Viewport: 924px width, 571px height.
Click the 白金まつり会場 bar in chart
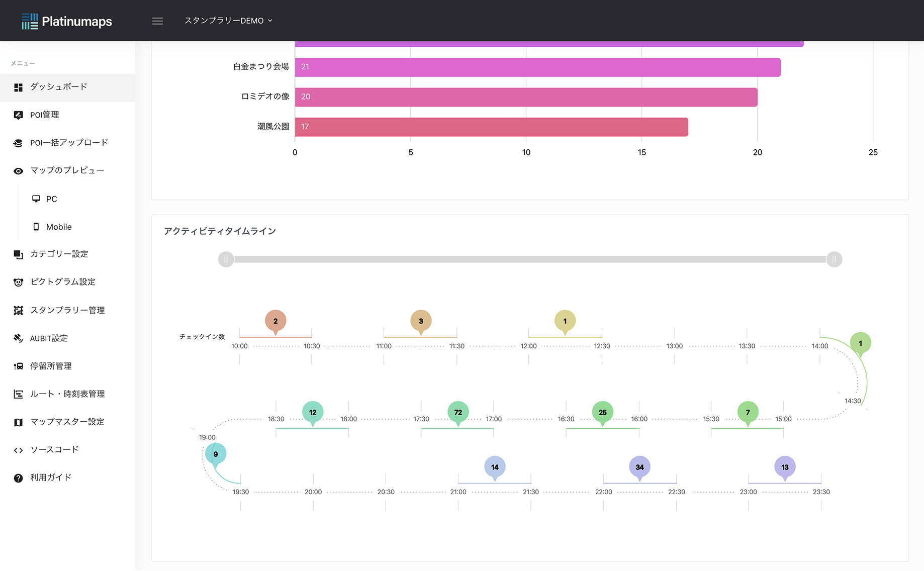coord(537,67)
